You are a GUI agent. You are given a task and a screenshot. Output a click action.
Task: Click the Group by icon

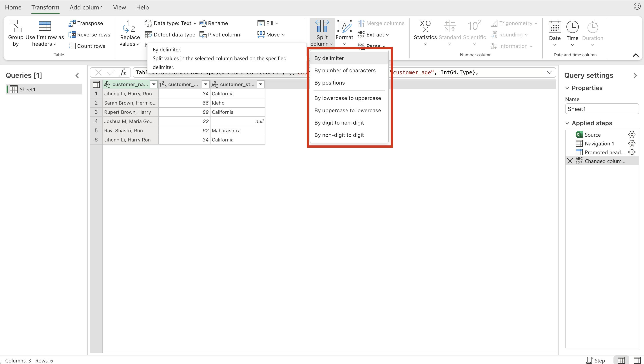point(16,26)
